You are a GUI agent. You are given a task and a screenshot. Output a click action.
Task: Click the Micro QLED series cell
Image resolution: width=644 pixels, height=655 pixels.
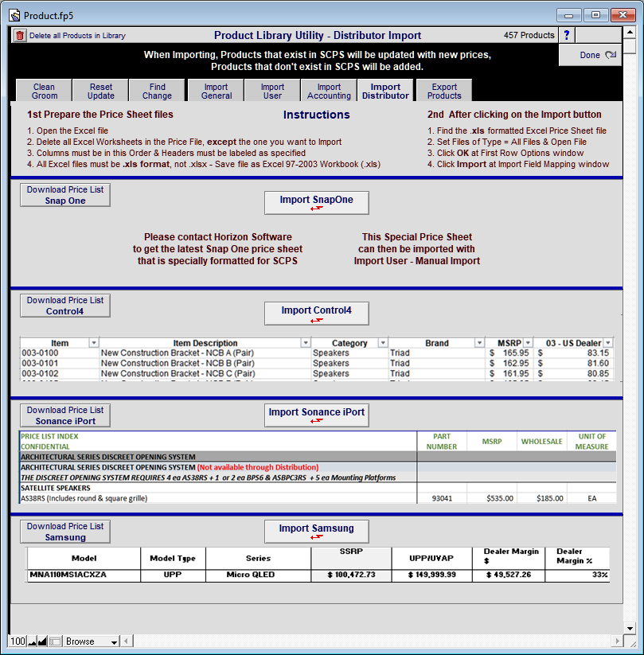(251, 575)
